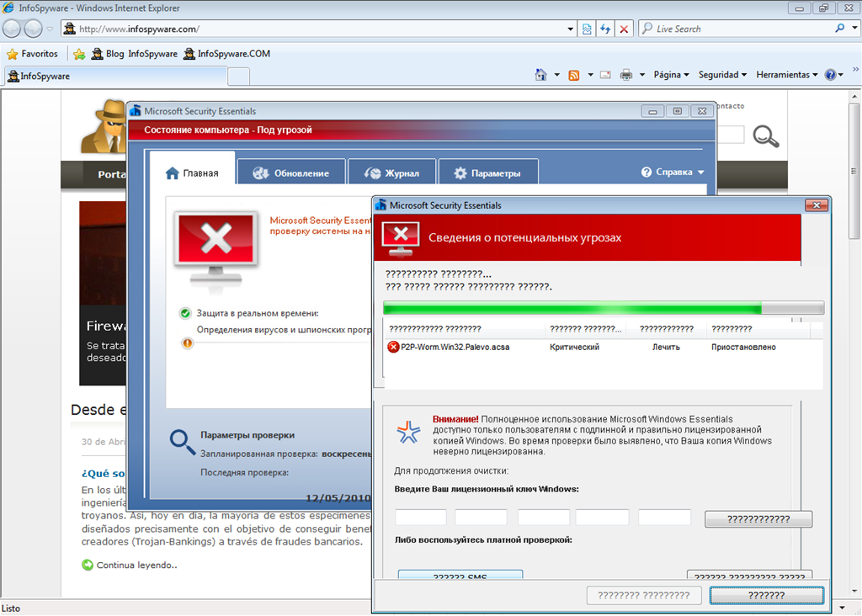
Task: Click the green check real-time protection icon
Action: point(185,313)
